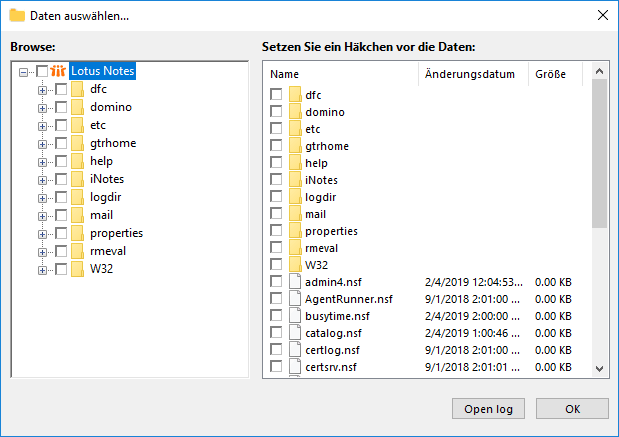
Task: Select the Lotus Notes label in tree
Action: click(x=103, y=71)
